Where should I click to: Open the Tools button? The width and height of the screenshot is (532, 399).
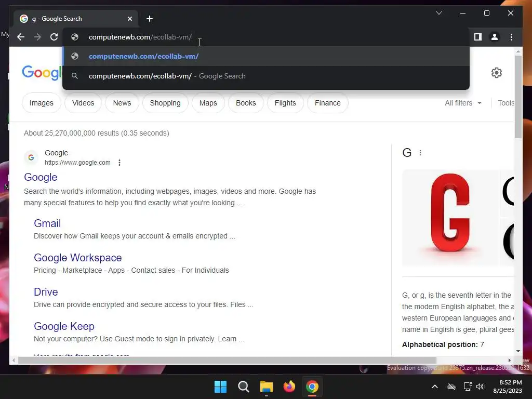click(x=506, y=103)
